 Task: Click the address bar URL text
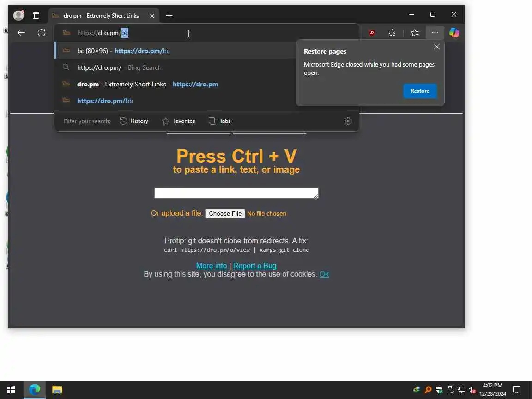[x=103, y=33]
